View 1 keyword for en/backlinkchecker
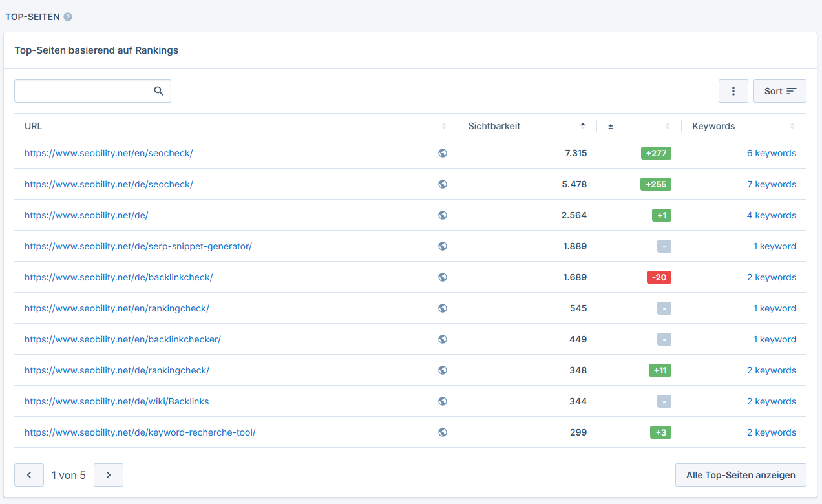Viewport: 822px width, 504px height. (x=775, y=339)
